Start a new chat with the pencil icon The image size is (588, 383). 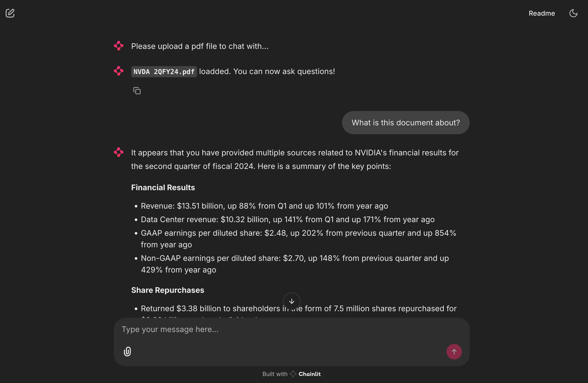[10, 13]
